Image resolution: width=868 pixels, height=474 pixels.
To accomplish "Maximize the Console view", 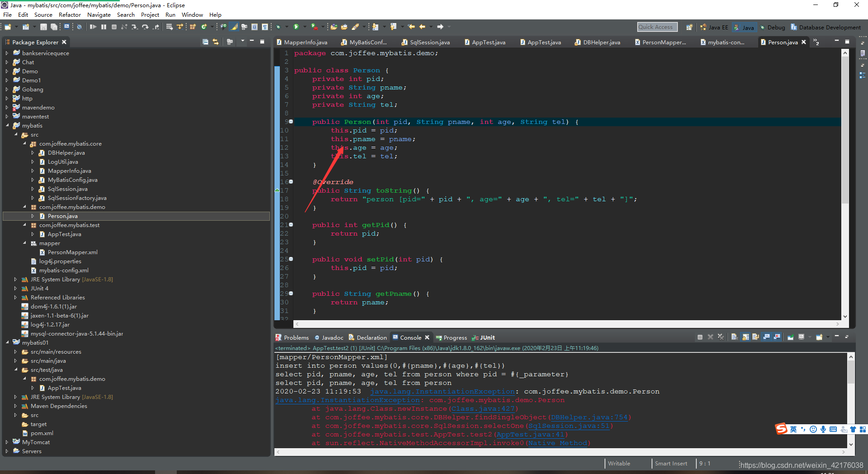I will (x=847, y=337).
